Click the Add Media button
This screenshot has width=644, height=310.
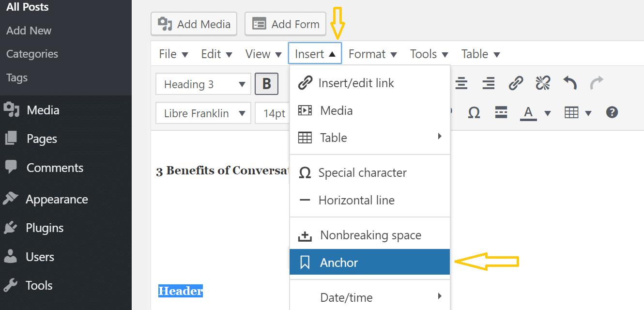tap(194, 24)
